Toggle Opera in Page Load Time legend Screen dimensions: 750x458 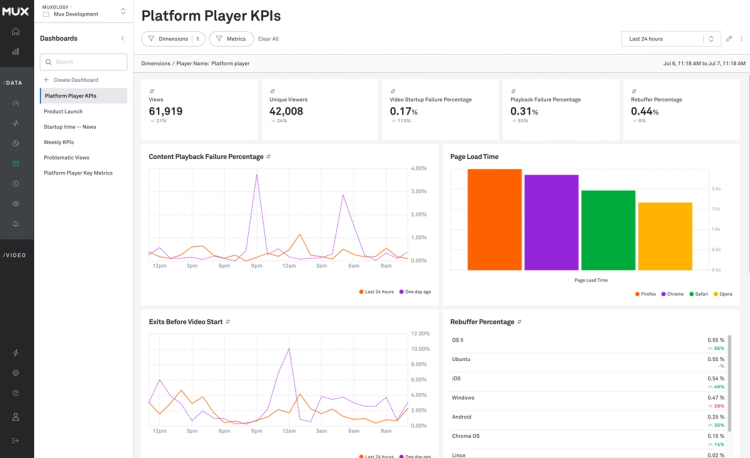pyautogui.click(x=723, y=294)
